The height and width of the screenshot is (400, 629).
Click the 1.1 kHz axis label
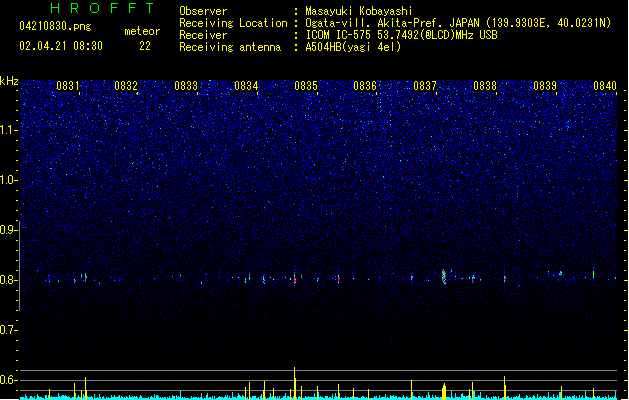8,130
